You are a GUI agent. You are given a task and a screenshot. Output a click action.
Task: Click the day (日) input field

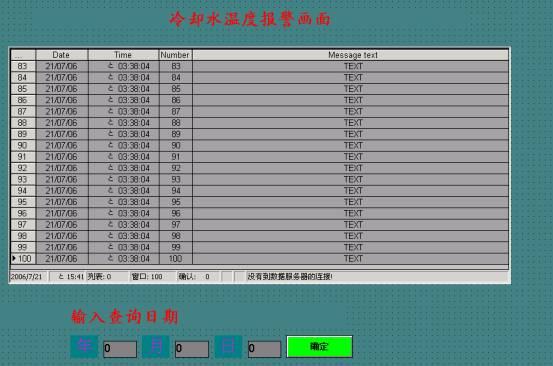(x=265, y=349)
